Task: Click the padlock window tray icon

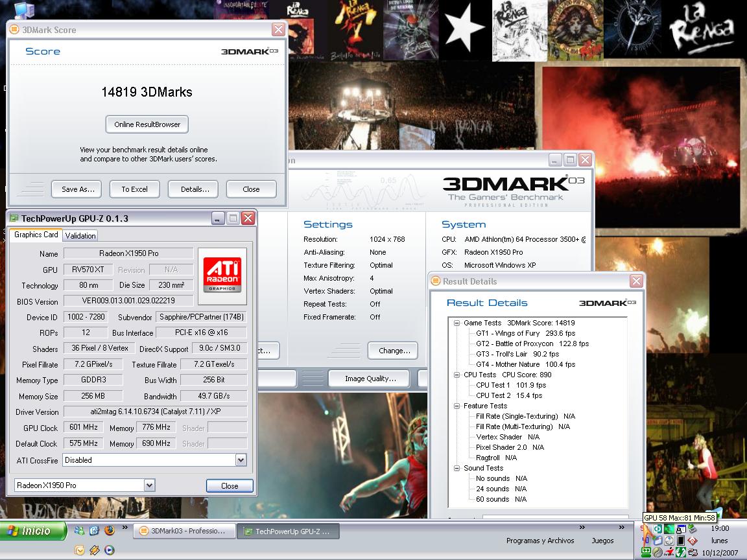Action: [x=682, y=529]
